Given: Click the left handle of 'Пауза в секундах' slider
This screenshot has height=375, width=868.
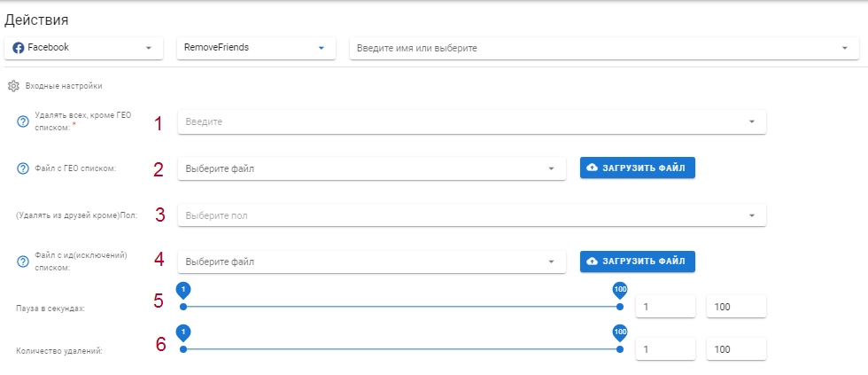Looking at the screenshot, I should click(183, 307).
